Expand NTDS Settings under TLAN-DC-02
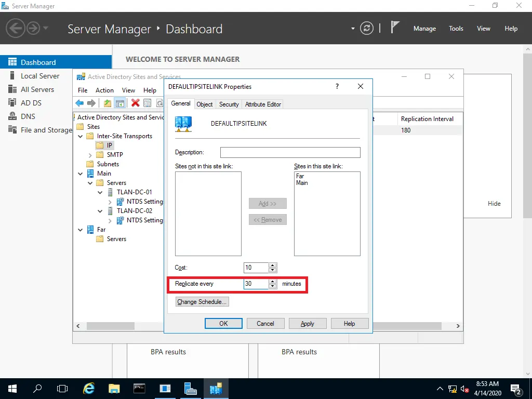 (110, 220)
